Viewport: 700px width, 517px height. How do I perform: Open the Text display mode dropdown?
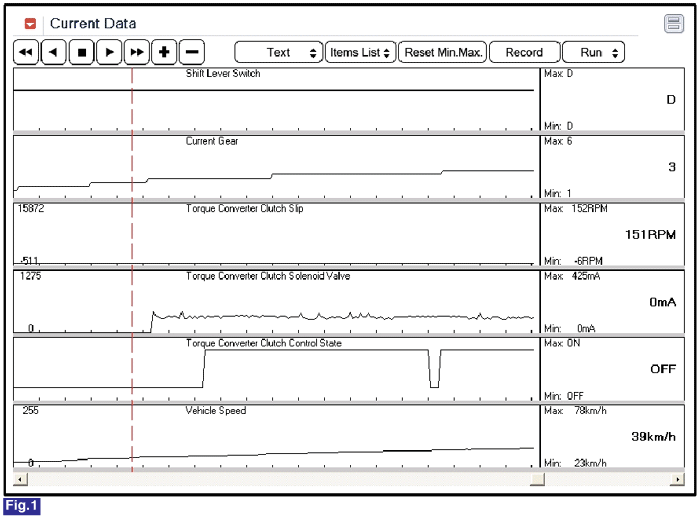pyautogui.click(x=278, y=53)
